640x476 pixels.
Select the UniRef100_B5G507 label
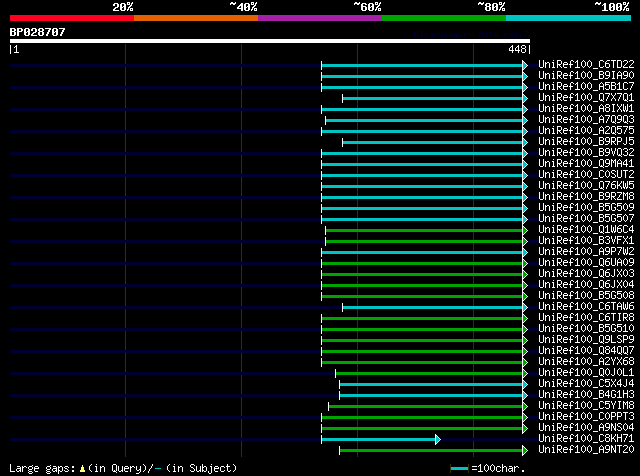[x=586, y=219]
